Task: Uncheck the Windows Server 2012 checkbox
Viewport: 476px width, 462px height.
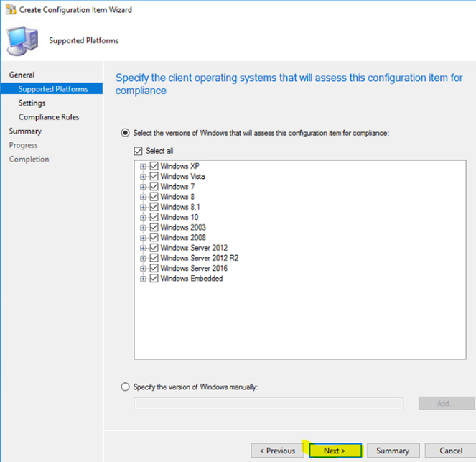Action: tap(154, 248)
